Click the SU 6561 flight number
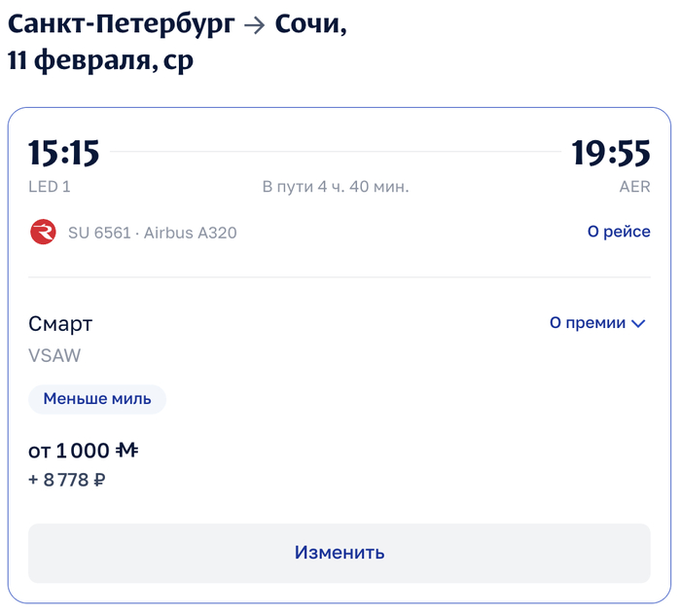The image size is (681, 616). point(98,233)
